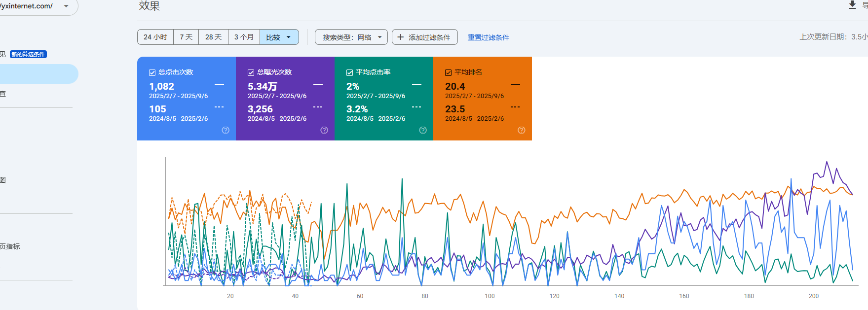Disable the 平均排名 metric checkbox
Image resolution: width=868 pixels, height=310 pixels.
pos(449,72)
